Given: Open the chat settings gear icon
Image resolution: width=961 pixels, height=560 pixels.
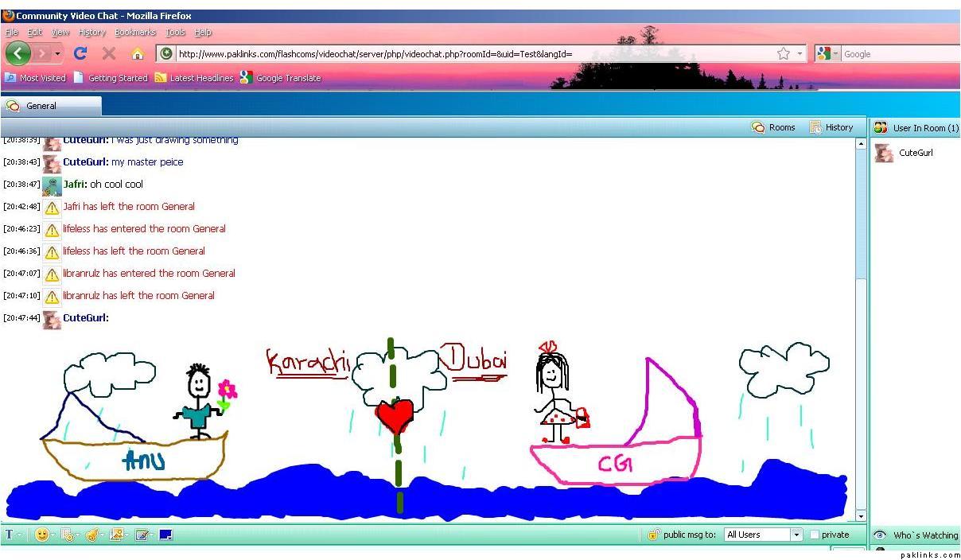Looking at the screenshot, I should click(66, 535).
